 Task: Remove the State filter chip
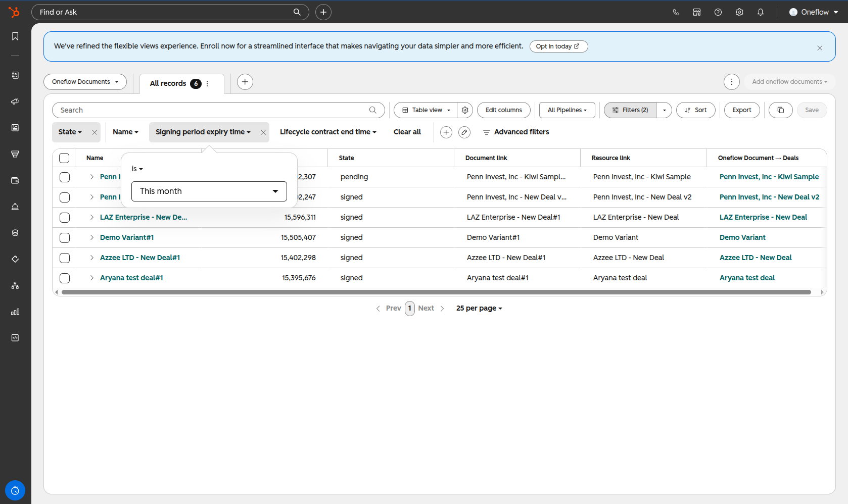tap(95, 132)
